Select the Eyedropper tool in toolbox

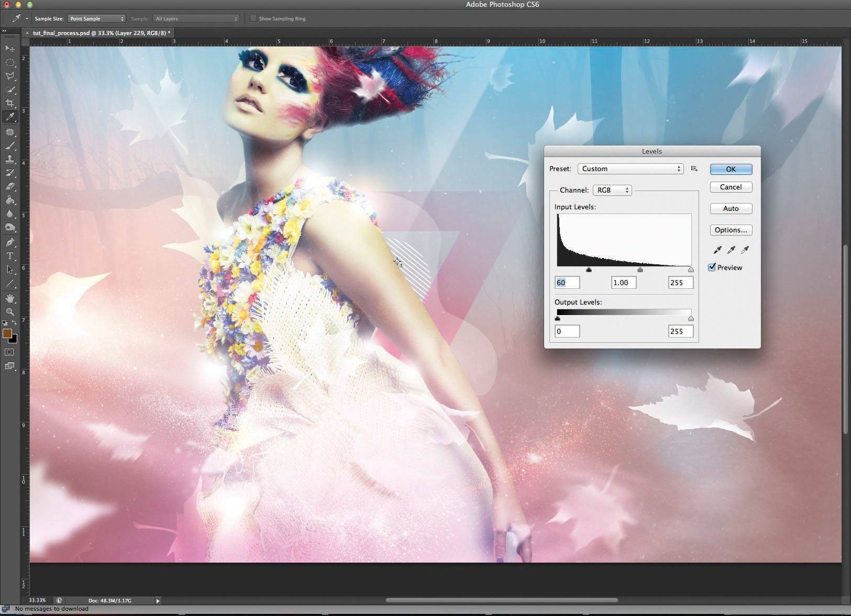pos(10,117)
